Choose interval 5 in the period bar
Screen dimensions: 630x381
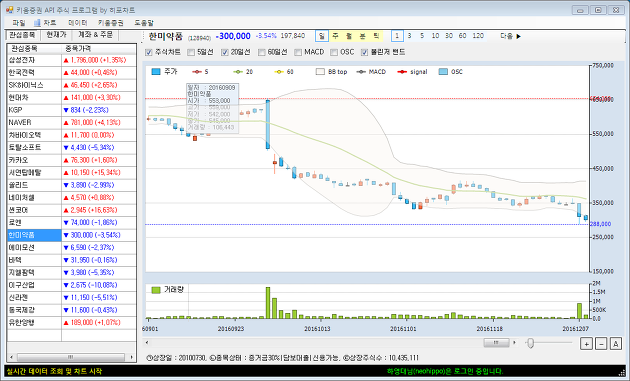422,36
